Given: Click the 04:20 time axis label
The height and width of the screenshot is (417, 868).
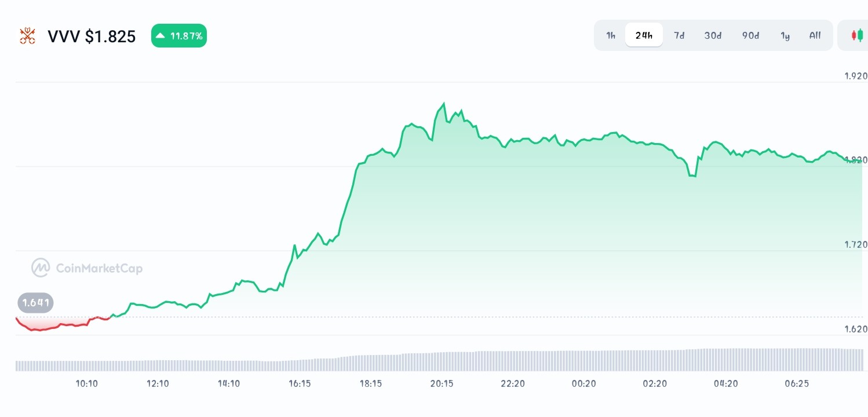Looking at the screenshot, I should pos(725,383).
